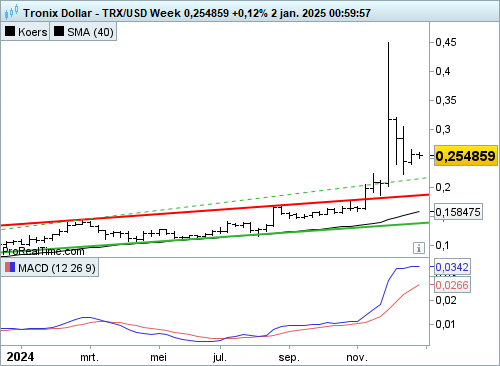Click the 0,3 price axis label
Screen dimensions: 500x366
pos(443,129)
